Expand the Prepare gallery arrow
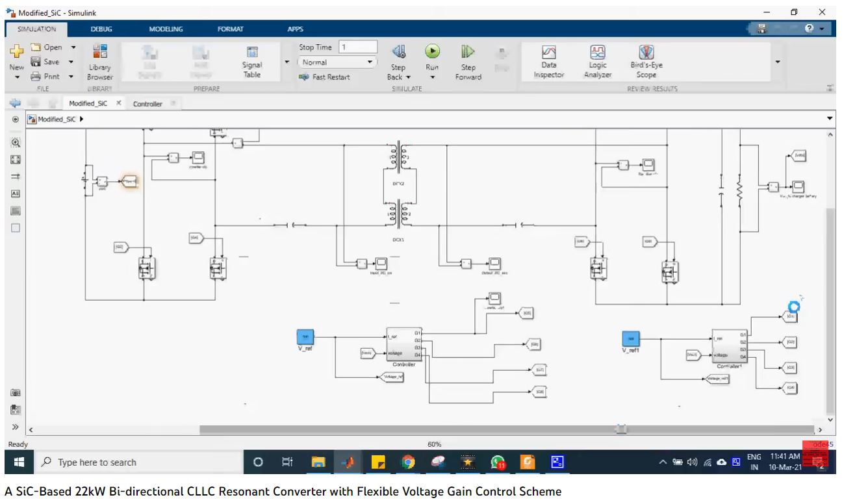Viewport: 844px width, 504px height. tap(287, 62)
